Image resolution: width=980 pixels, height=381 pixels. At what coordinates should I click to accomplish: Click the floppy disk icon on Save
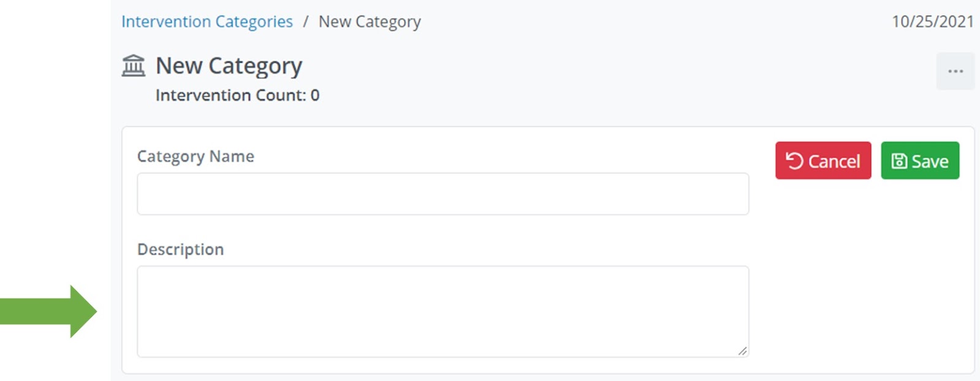[899, 161]
